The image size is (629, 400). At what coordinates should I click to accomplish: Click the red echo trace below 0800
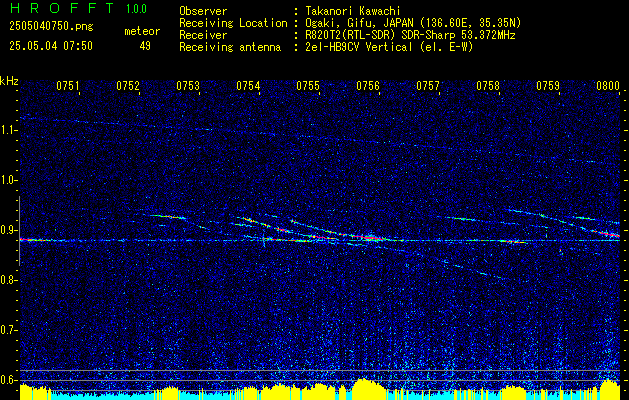(x=605, y=233)
